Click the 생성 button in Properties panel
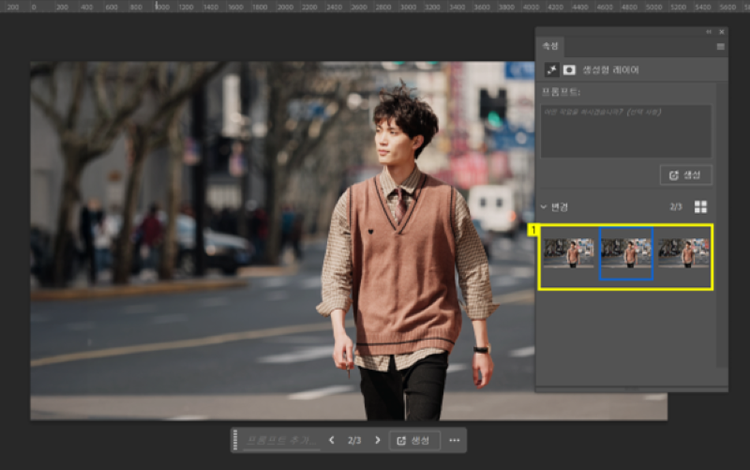Screen dimensions: 750x470 point(686,175)
